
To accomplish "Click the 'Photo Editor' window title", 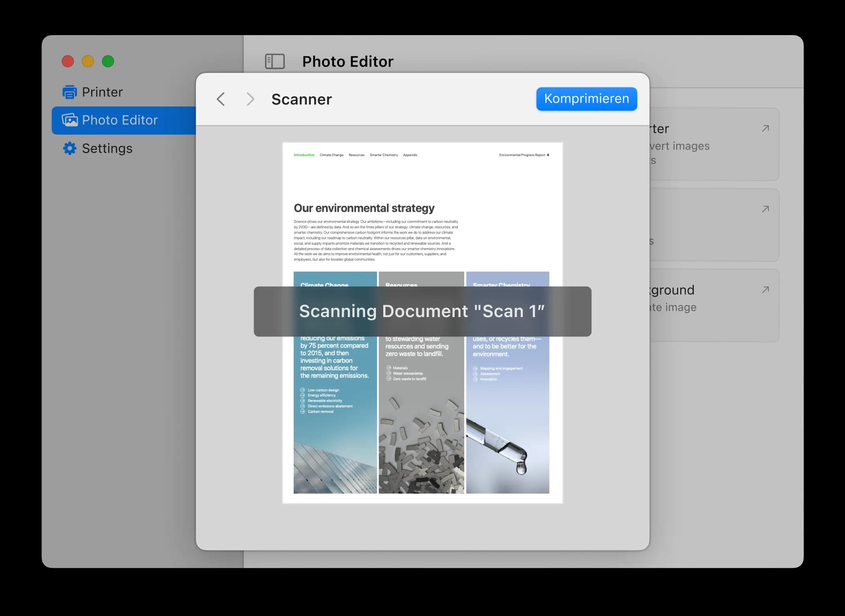I will pyautogui.click(x=348, y=62).
